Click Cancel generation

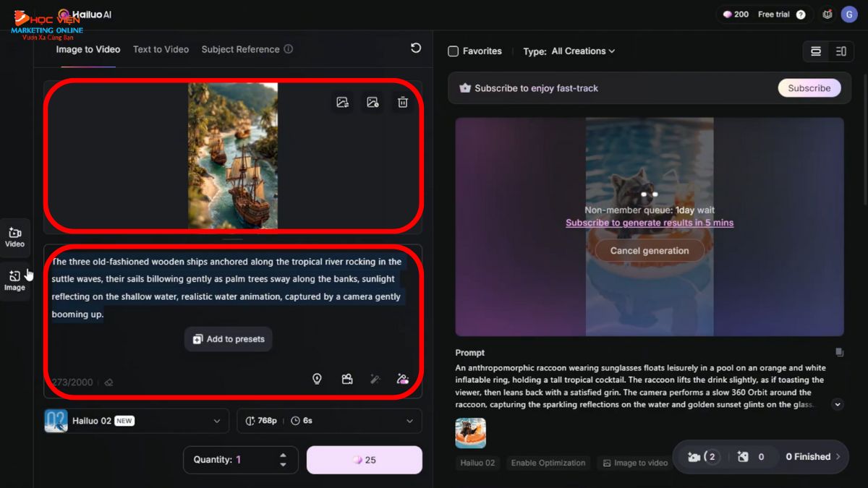pyautogui.click(x=650, y=251)
